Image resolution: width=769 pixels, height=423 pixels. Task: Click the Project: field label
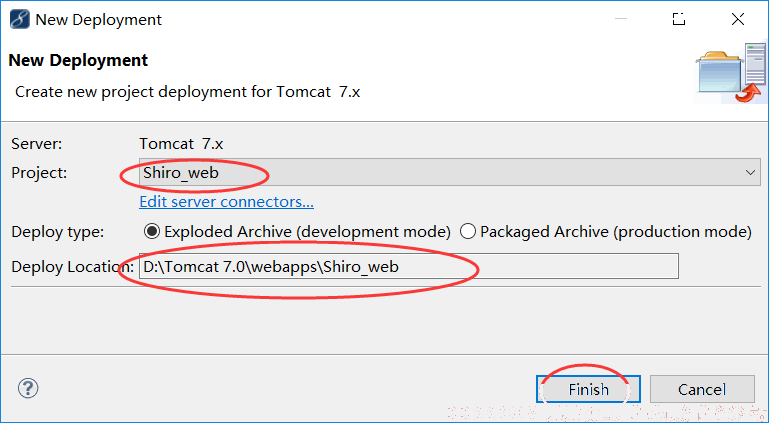tap(39, 173)
